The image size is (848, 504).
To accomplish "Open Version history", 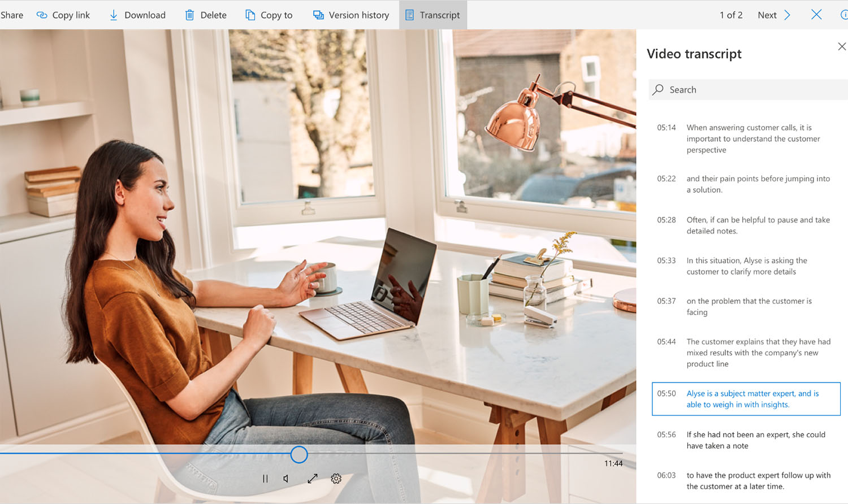I will pyautogui.click(x=351, y=15).
